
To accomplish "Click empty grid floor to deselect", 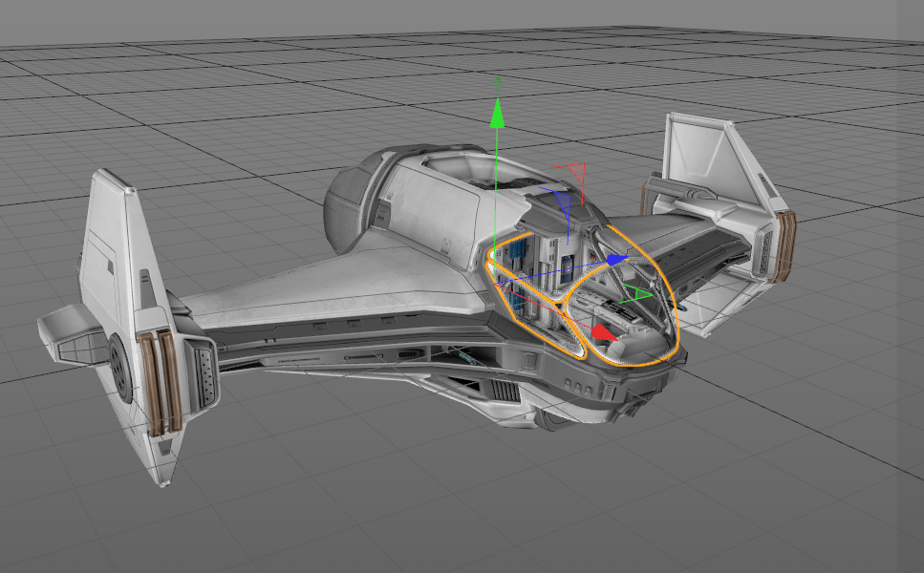I will 764,477.
